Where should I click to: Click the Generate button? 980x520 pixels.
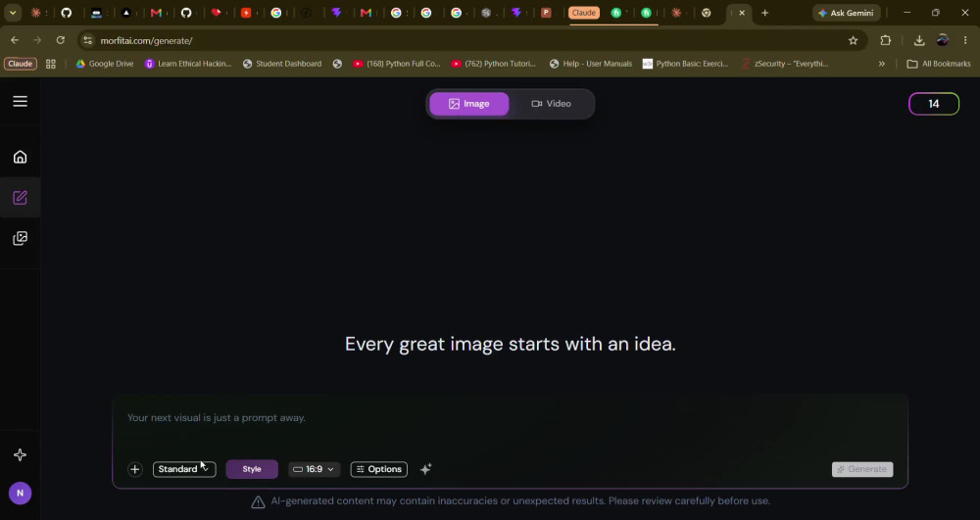(862, 469)
